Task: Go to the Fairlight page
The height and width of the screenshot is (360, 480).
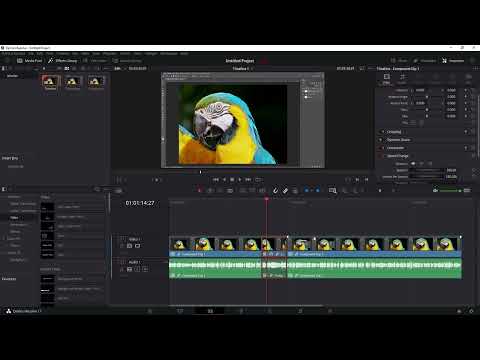Action: pyautogui.click(x=300, y=311)
